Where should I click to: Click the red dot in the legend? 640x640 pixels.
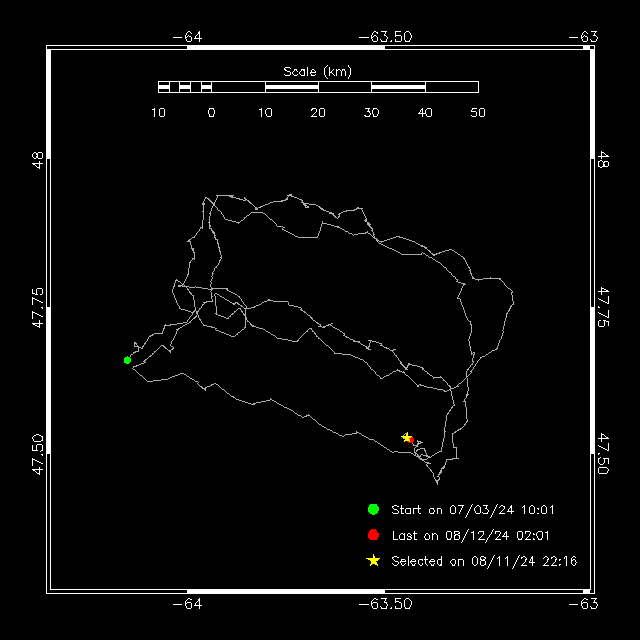[x=373, y=535]
